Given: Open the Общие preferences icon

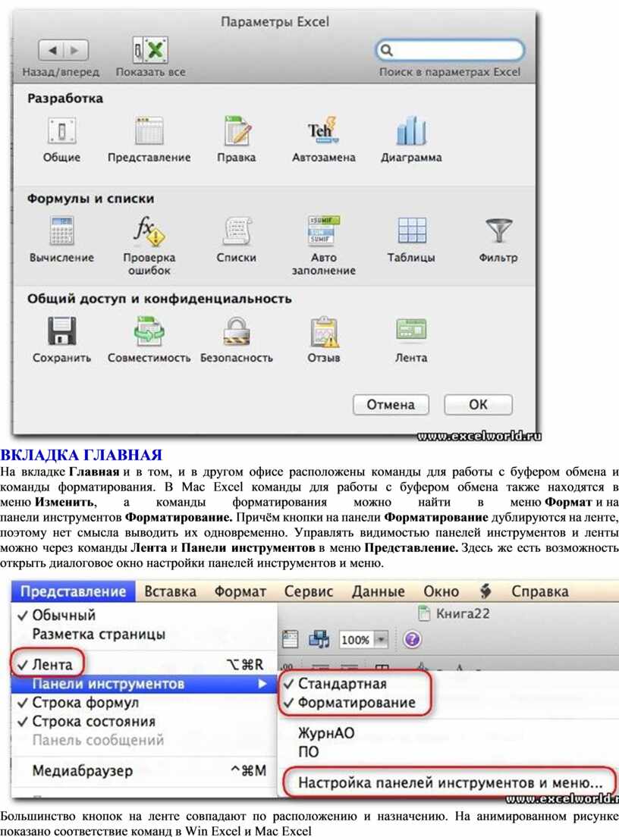Looking at the screenshot, I should [61, 132].
